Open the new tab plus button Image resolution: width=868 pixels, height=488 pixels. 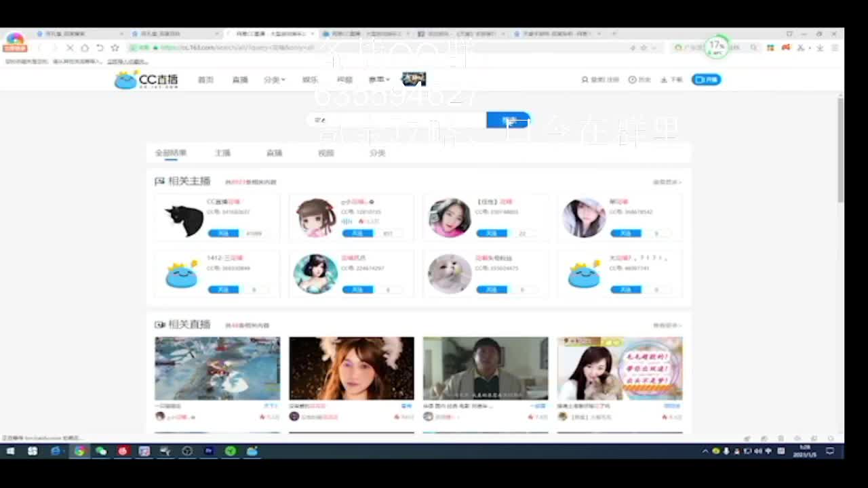click(x=614, y=33)
